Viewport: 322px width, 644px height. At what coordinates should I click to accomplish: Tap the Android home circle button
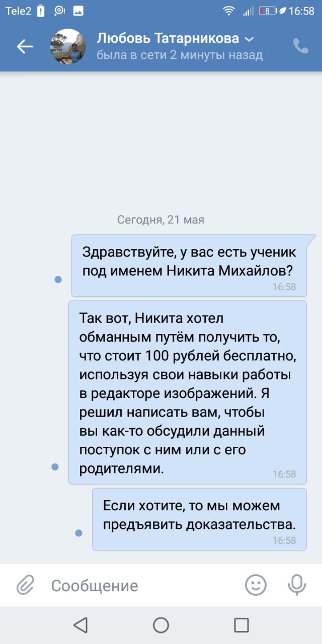pyautogui.click(x=161, y=625)
